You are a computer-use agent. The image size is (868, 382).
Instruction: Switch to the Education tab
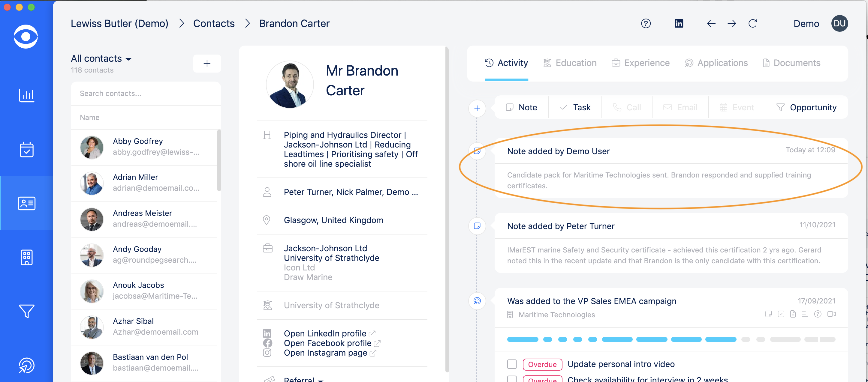pyautogui.click(x=570, y=63)
